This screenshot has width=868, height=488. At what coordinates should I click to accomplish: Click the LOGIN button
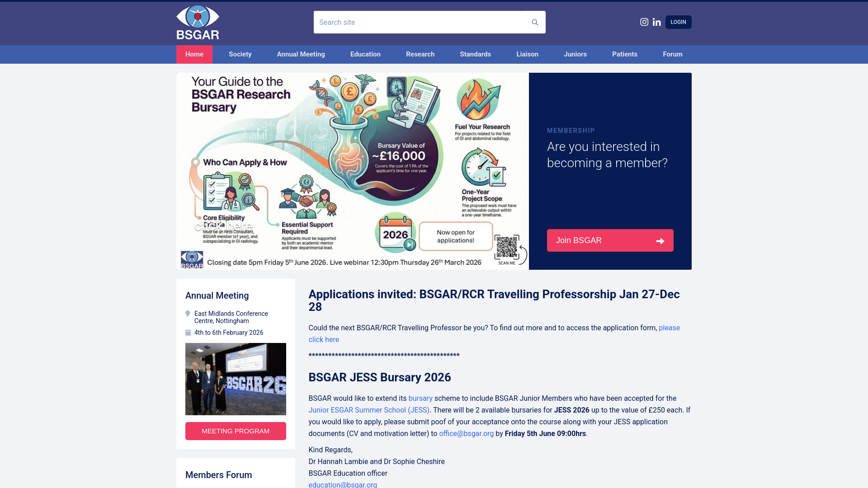(x=678, y=22)
